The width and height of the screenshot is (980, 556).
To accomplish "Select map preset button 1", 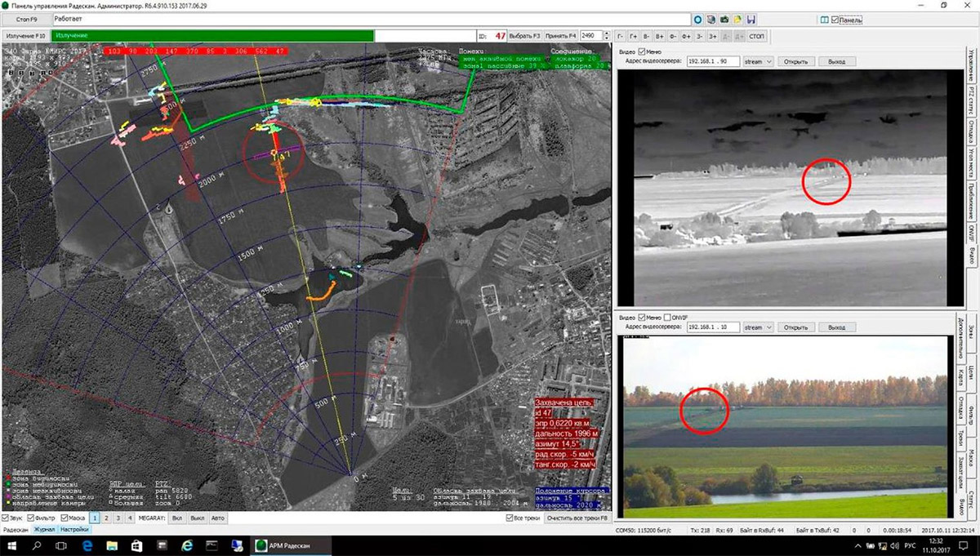I will point(95,518).
